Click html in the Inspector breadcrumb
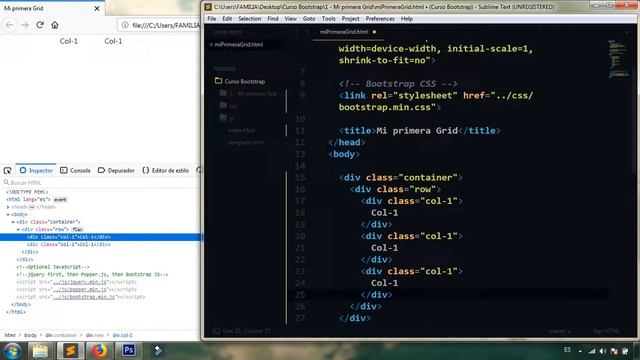The image size is (640, 360). (10, 335)
